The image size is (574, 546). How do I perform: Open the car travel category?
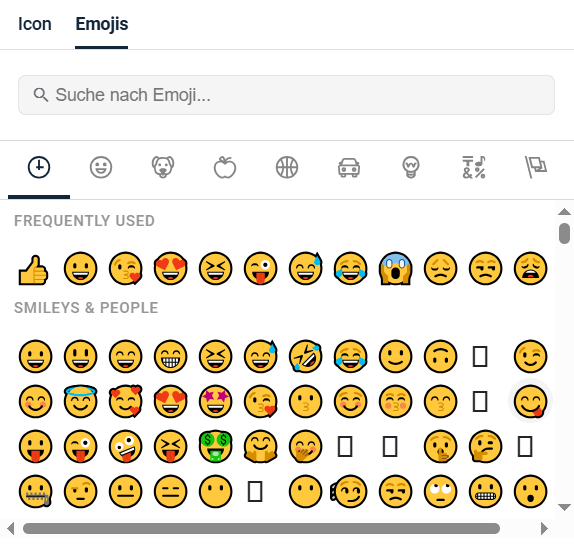(x=348, y=167)
